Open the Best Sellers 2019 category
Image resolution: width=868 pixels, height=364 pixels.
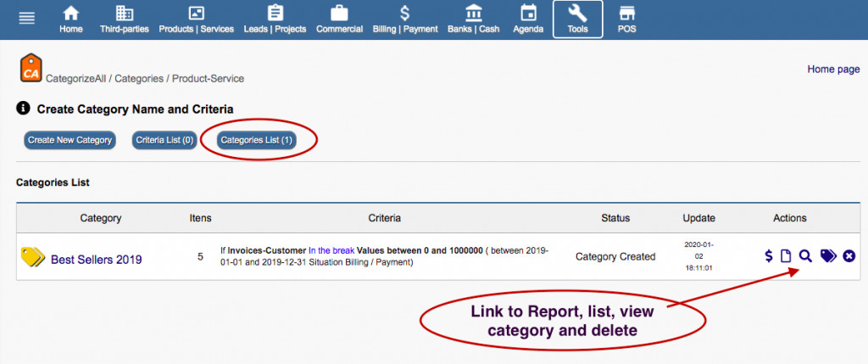(x=96, y=260)
